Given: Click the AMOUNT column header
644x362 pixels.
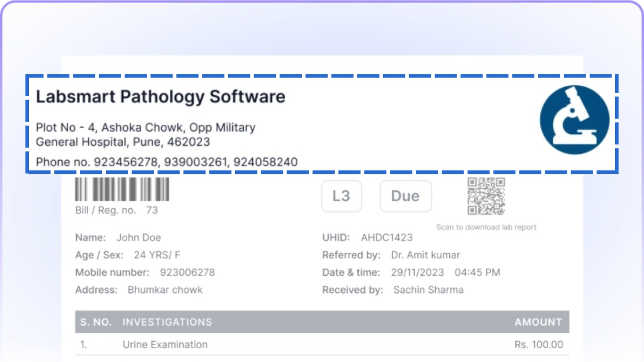Looking at the screenshot, I should [x=538, y=322].
